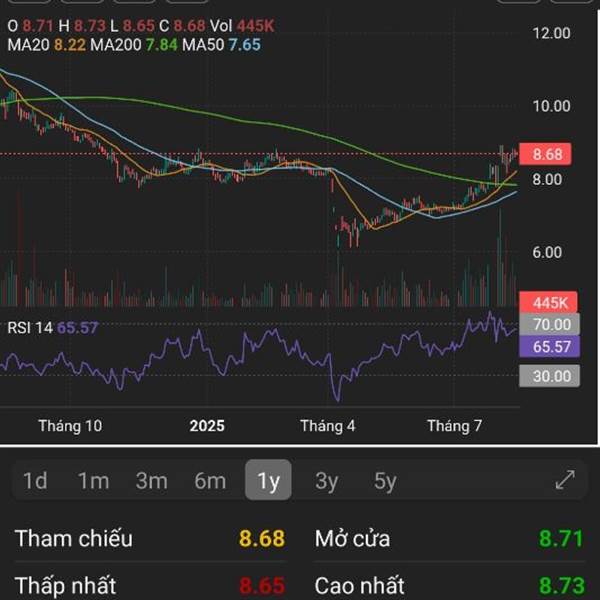Tap the Tham chiếu value 8.68

[x=262, y=538]
